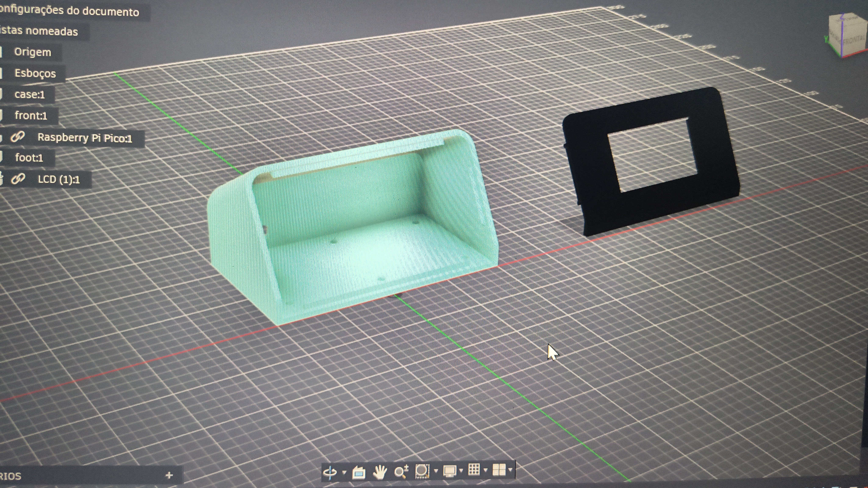Select the Raspberry Pi Pico:1 component

(85, 138)
